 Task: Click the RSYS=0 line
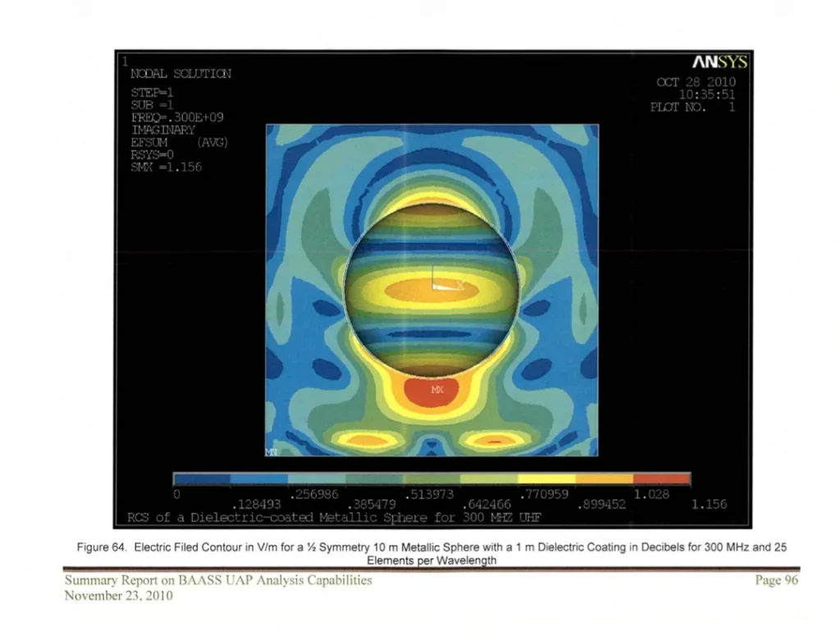152,155
